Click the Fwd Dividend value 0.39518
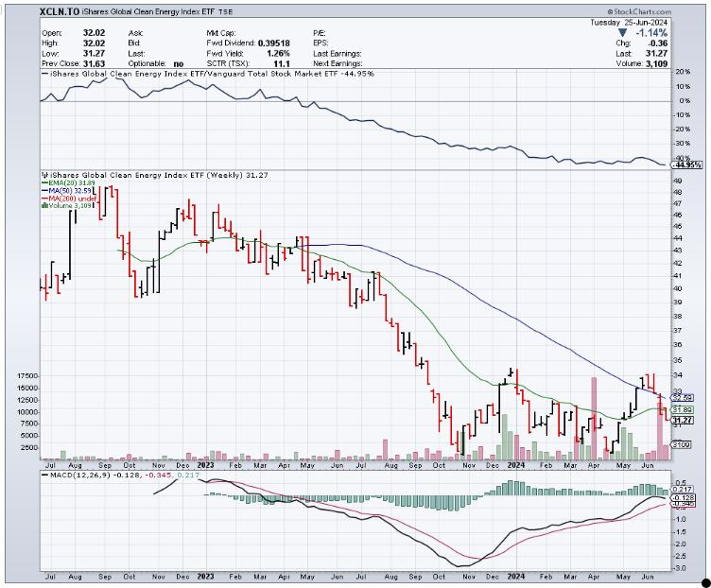Viewport: 711px width, 588px height. click(x=274, y=43)
